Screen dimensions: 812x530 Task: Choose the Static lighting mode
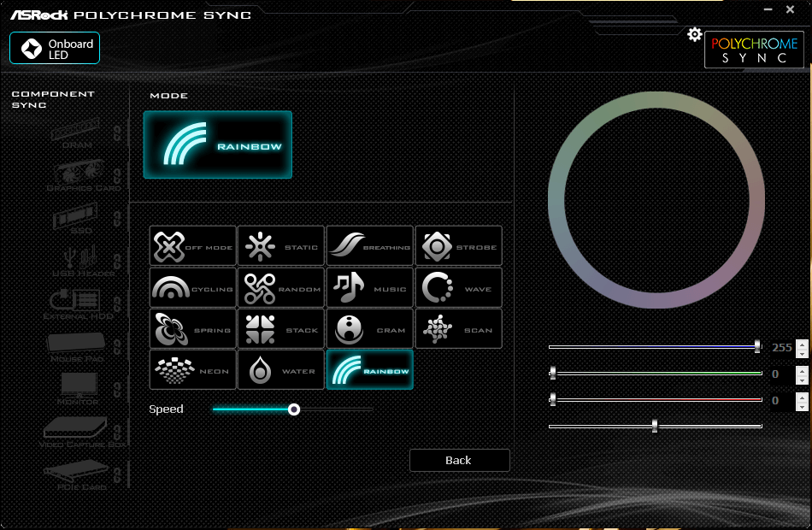[281, 246]
